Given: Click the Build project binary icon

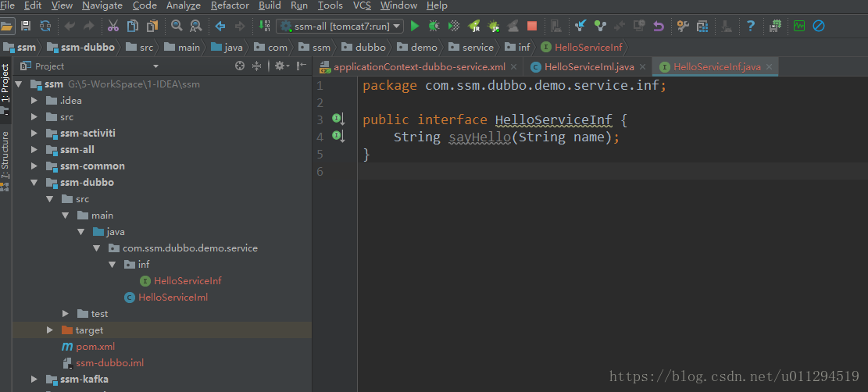Looking at the screenshot, I should (x=265, y=26).
